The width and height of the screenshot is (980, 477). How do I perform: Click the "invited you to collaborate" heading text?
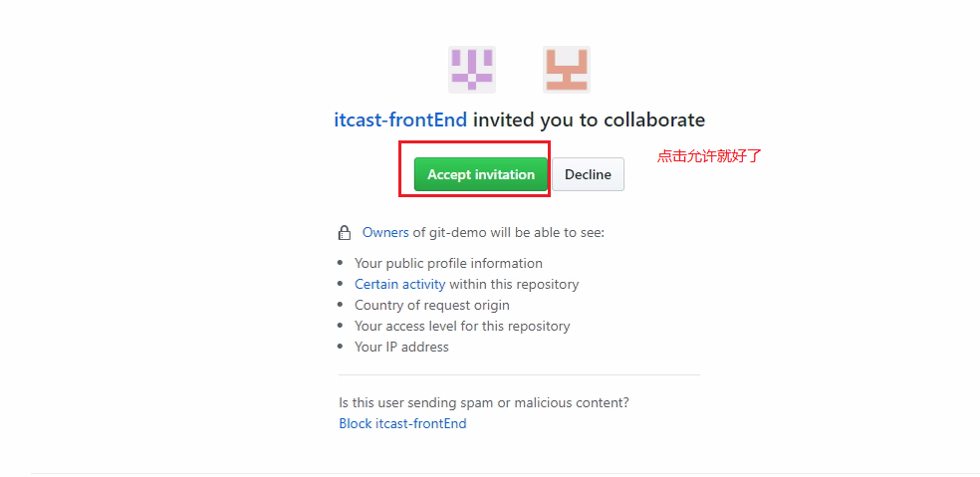click(589, 120)
